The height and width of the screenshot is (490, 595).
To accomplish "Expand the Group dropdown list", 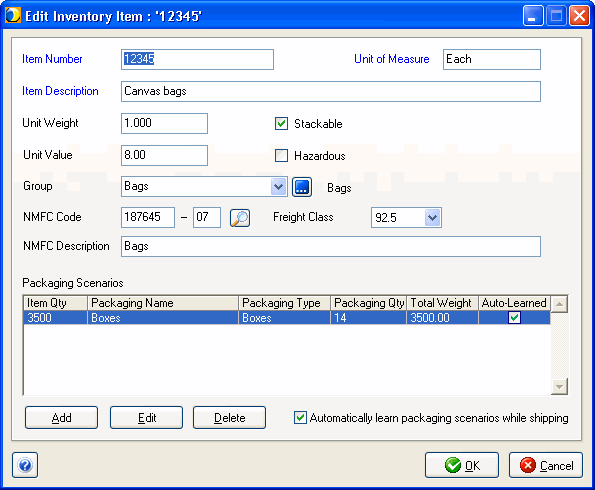I will tap(279, 186).
